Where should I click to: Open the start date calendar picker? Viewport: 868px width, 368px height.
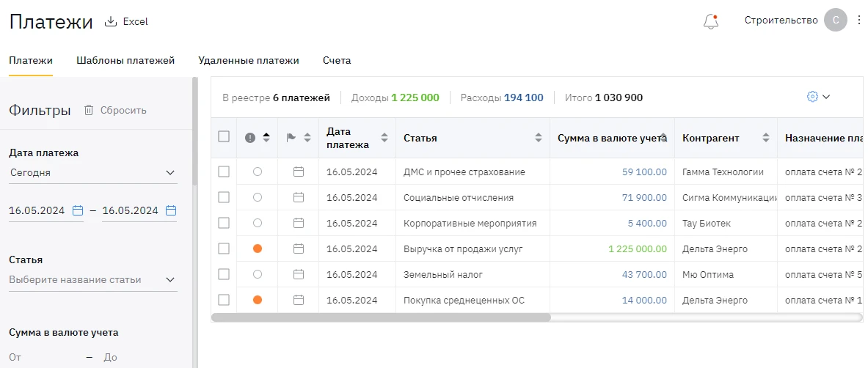click(x=78, y=210)
